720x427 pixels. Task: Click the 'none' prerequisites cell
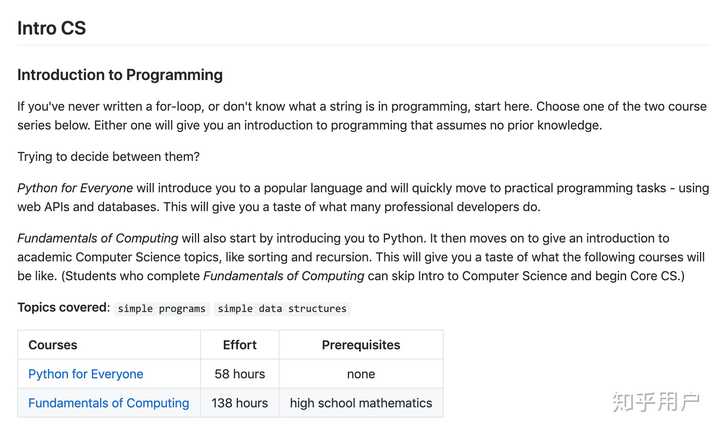(x=361, y=374)
